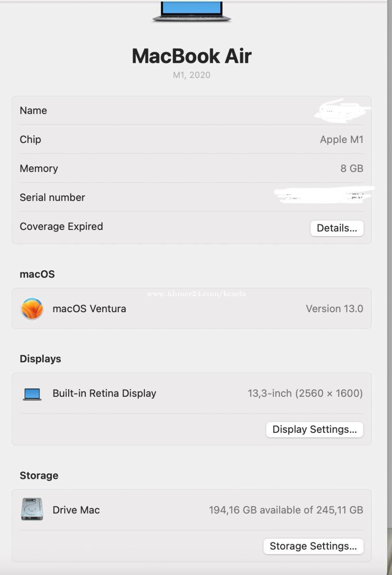Click the MacBook Air title heading

(191, 56)
